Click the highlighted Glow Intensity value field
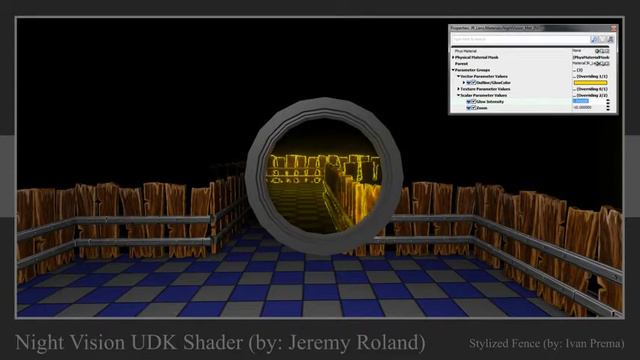This screenshot has height=360, width=640. (581, 101)
